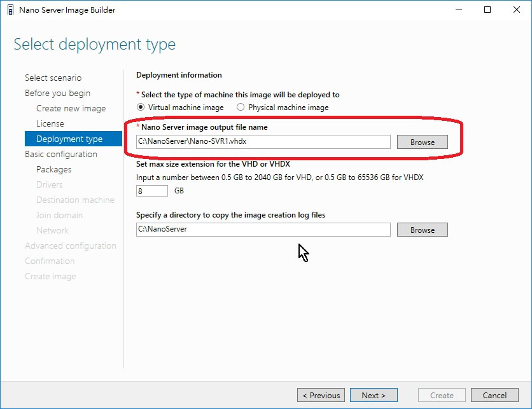Select Virtual machine image radio button
Image resolution: width=532 pixels, height=409 pixels.
pyautogui.click(x=141, y=107)
